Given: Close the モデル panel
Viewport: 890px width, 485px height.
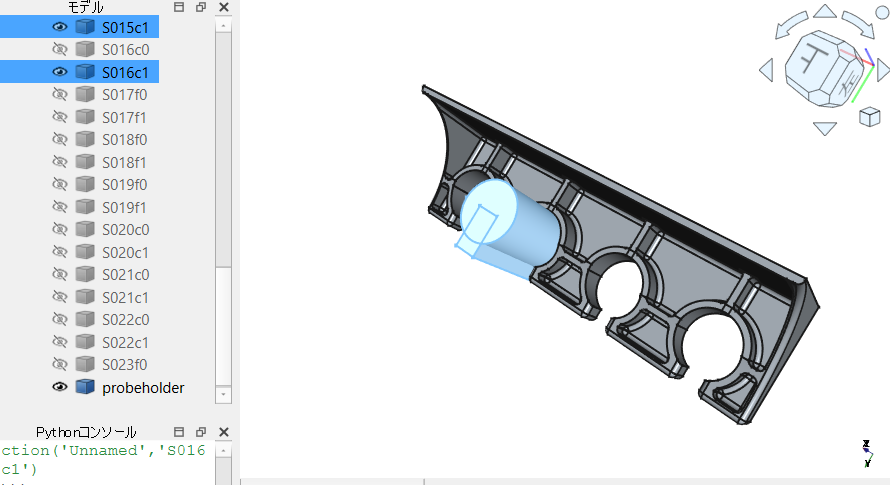Looking at the screenshot, I should pyautogui.click(x=224, y=7).
